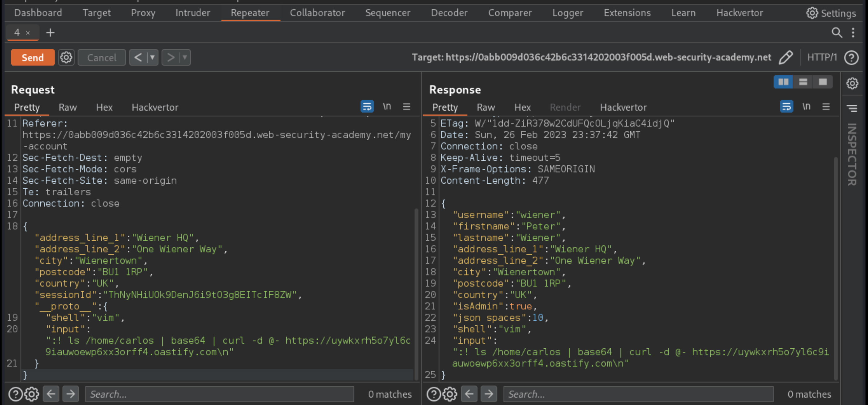Open the top-level Hackvertor tab
Viewport: 868px width, 405px height.
[x=739, y=13]
